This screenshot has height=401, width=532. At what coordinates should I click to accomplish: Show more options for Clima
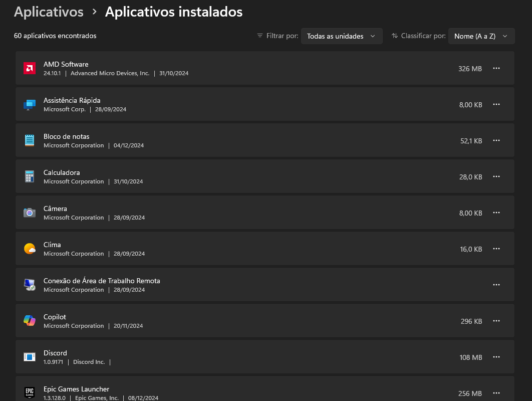tap(496, 249)
